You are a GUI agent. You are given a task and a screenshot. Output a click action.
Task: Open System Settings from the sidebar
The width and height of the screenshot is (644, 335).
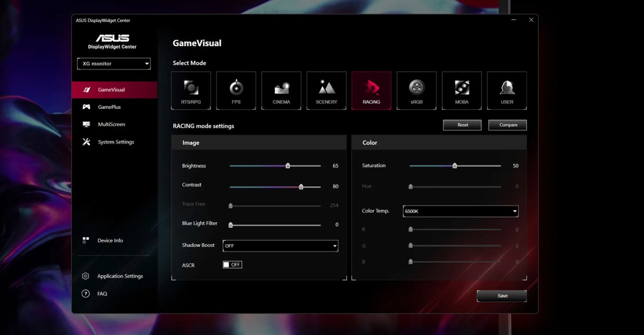[116, 142]
